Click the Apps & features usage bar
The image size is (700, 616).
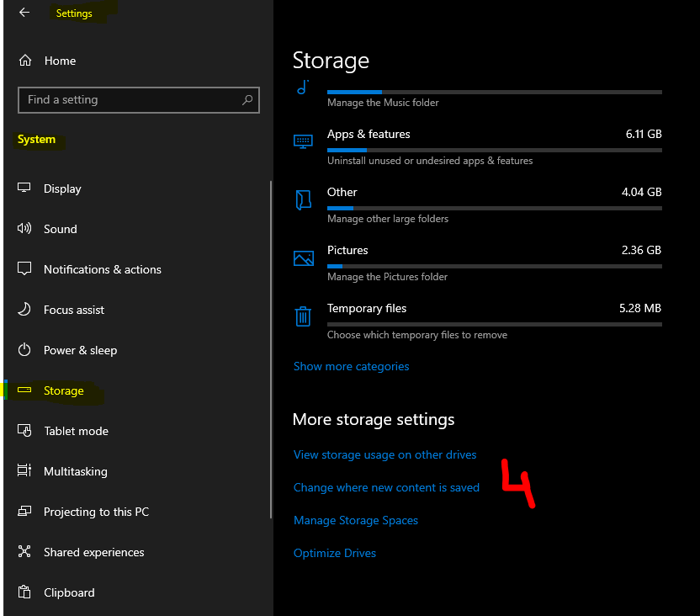coord(494,150)
